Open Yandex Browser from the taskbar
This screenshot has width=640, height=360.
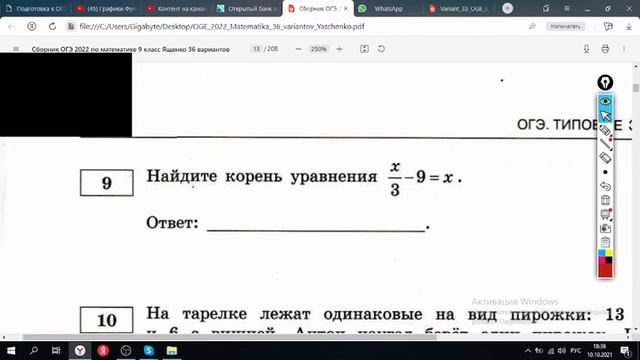pyautogui.click(x=80, y=350)
